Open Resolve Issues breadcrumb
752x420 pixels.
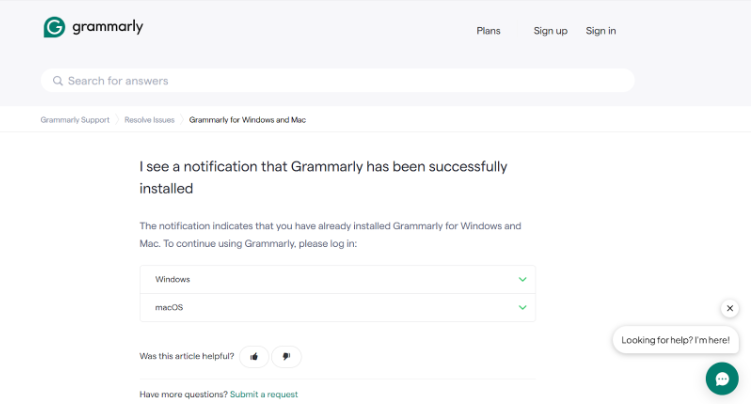coord(149,120)
